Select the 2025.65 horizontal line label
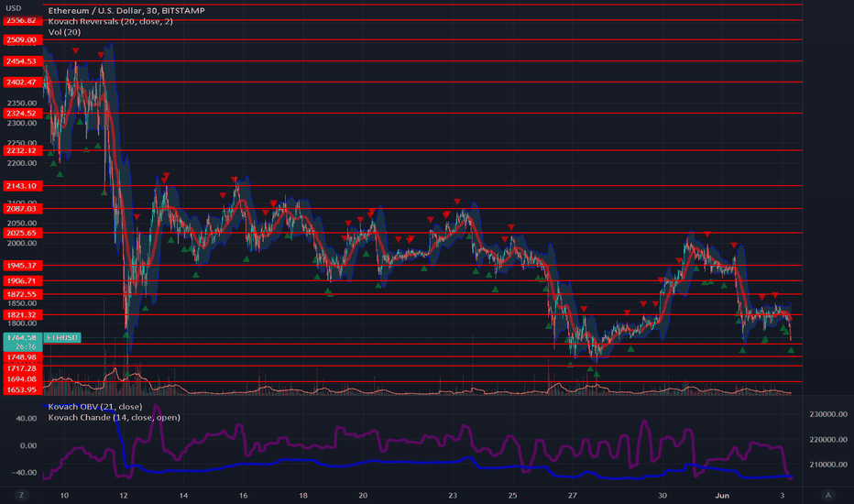854x504 pixels. click(x=22, y=233)
